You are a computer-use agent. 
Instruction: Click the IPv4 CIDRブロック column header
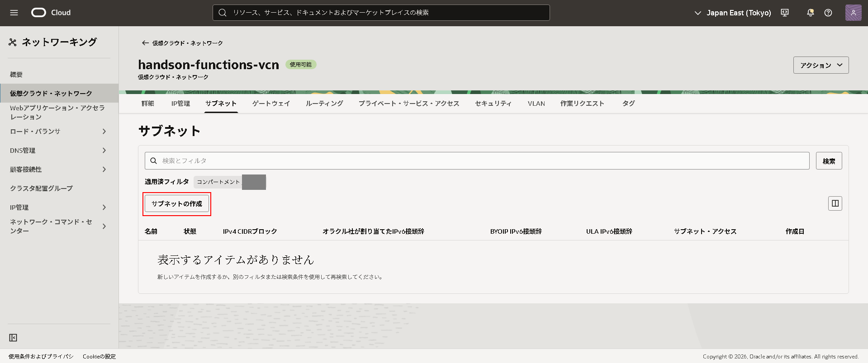250,231
